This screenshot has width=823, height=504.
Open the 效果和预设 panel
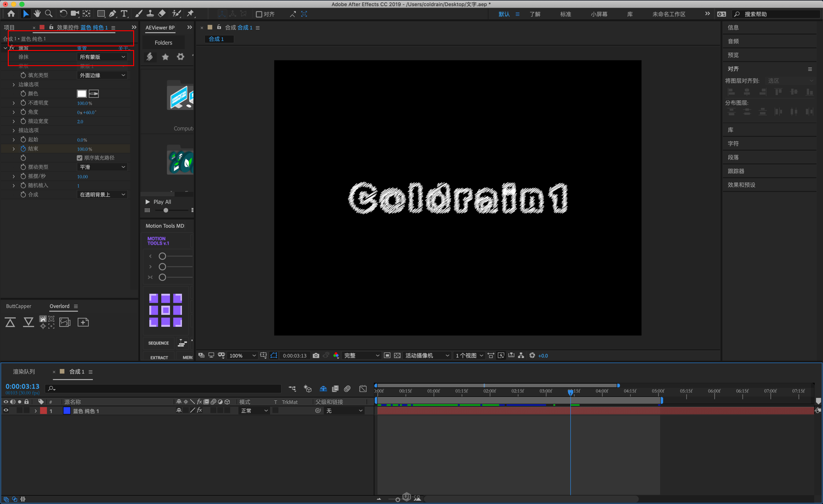pyautogui.click(x=741, y=185)
